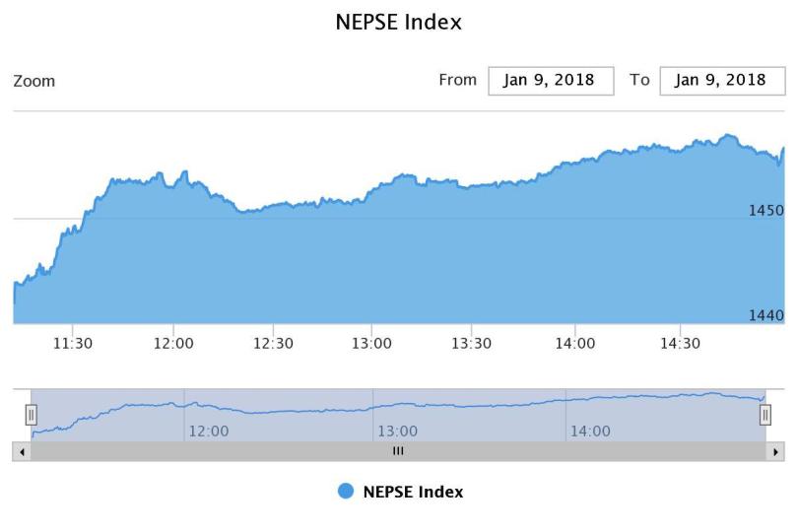Click the 11:30 label on main x-axis
The height and width of the screenshot is (532, 798).
click(73, 344)
